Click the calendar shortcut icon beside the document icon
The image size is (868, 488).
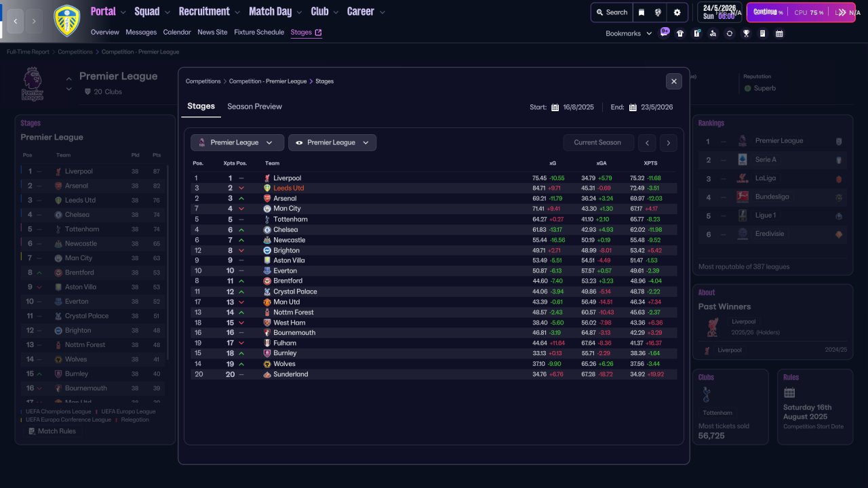click(779, 33)
